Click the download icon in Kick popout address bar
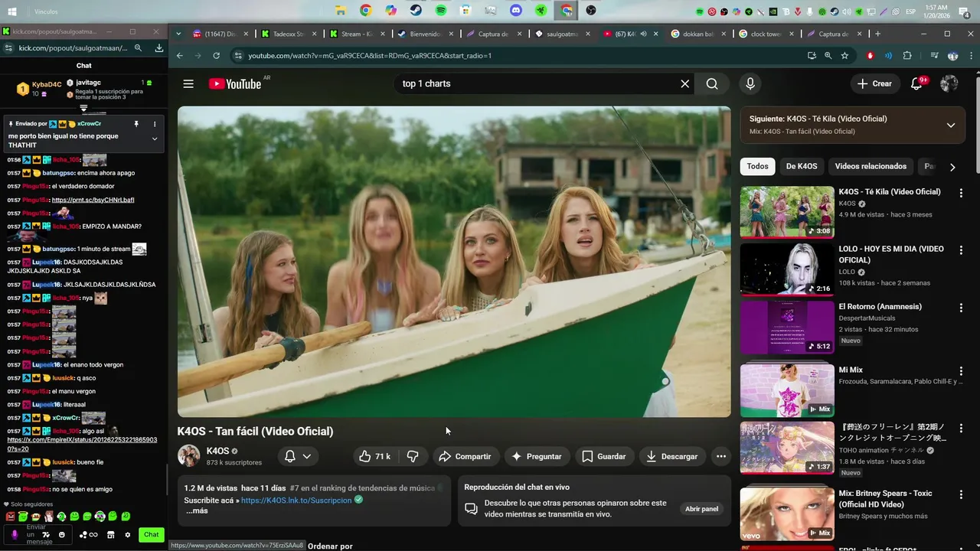The image size is (980, 551). (158, 47)
